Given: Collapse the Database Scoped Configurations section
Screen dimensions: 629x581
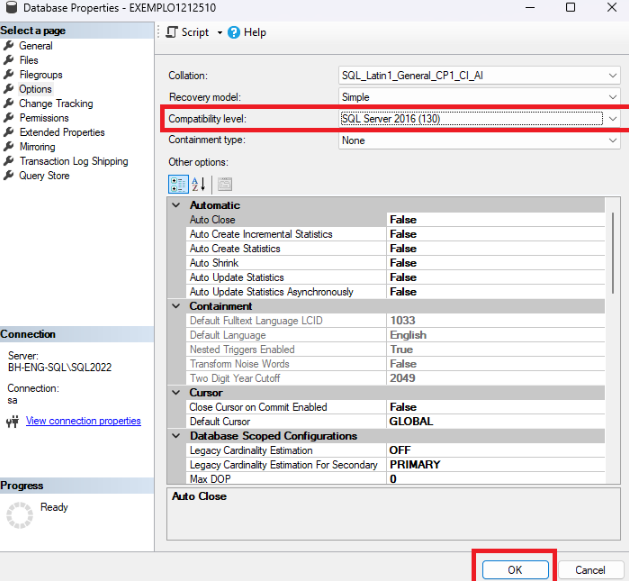Looking at the screenshot, I should pyautogui.click(x=176, y=436).
